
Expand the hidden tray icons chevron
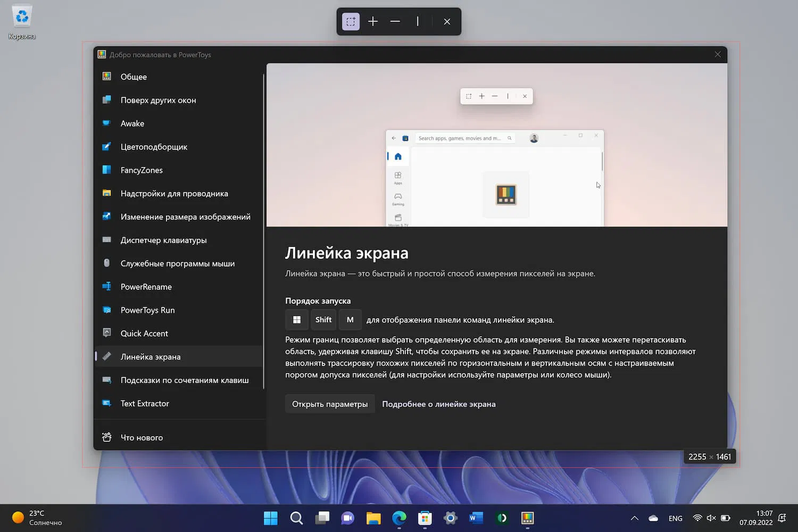tap(634, 518)
